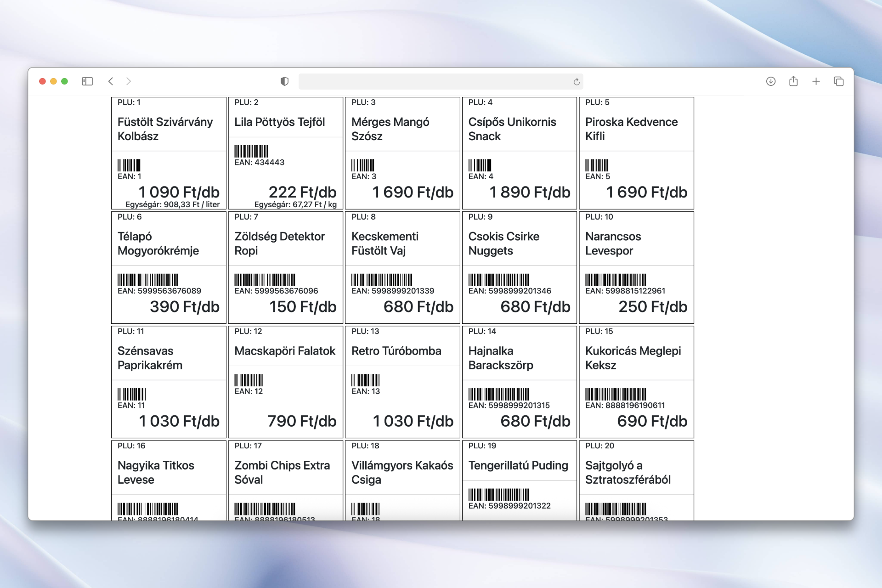Click the EAN: 5999563676089 label
882x588 pixels.
(x=159, y=291)
